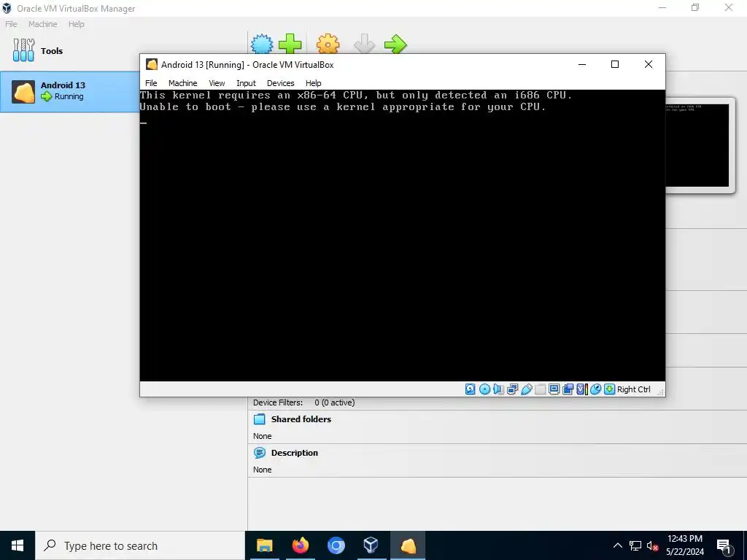Viewport: 747px width, 560px height.
Task: Click the network icon in the system tray
Action: point(635,545)
